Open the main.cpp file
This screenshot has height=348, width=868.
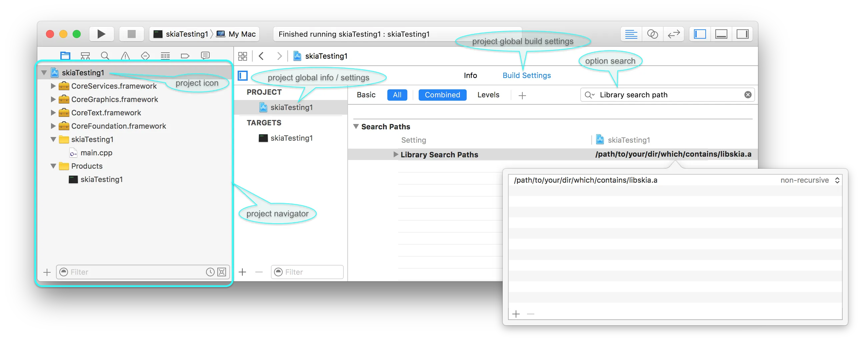[96, 153]
